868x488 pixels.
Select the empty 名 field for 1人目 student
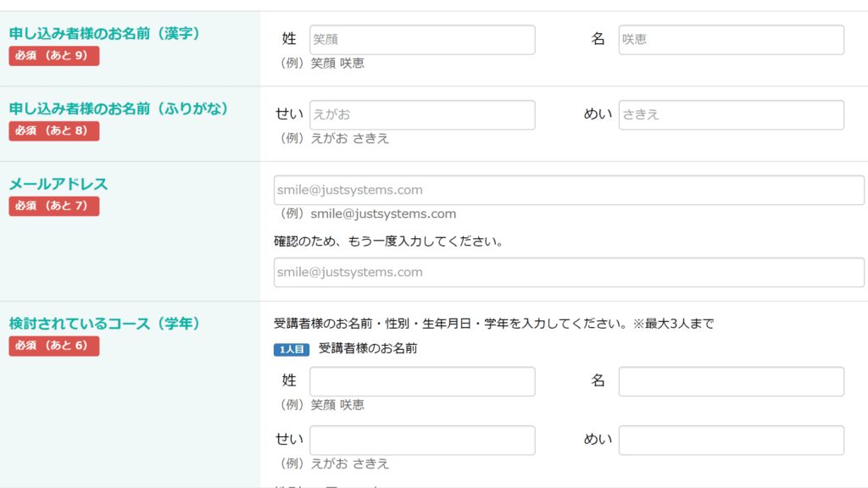tap(731, 381)
